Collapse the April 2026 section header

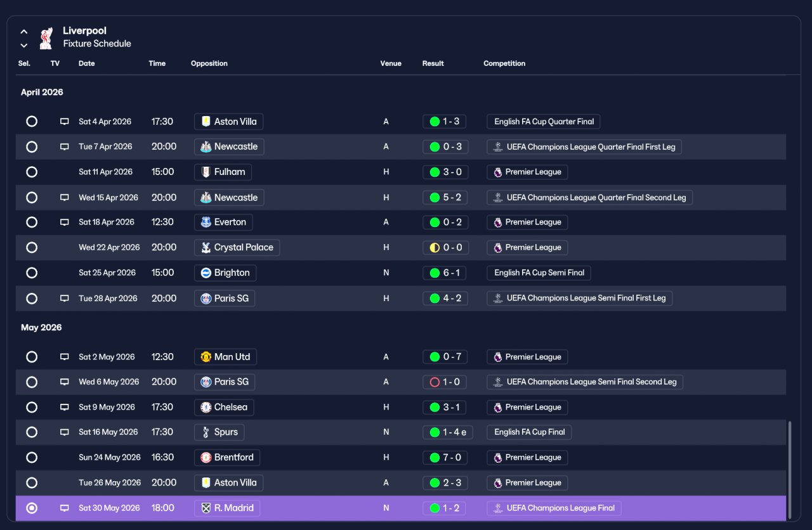coord(42,92)
